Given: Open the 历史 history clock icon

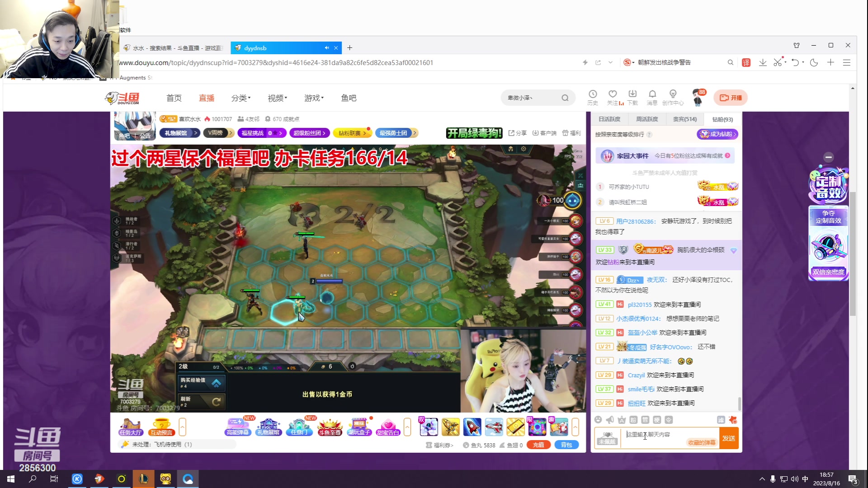Looking at the screenshot, I should coord(593,94).
